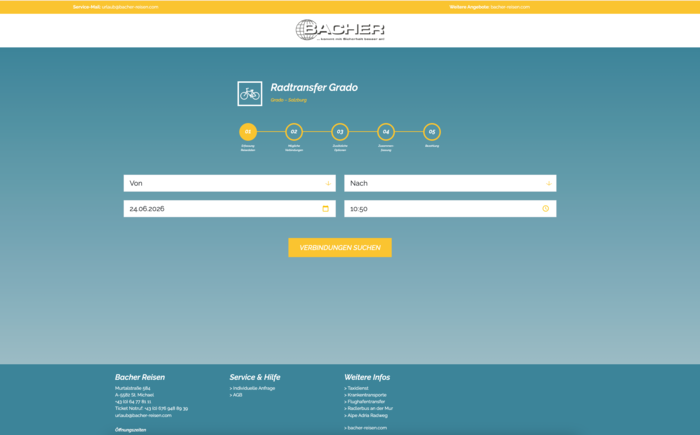Click the Bacher Reisen footer heading

140,377
